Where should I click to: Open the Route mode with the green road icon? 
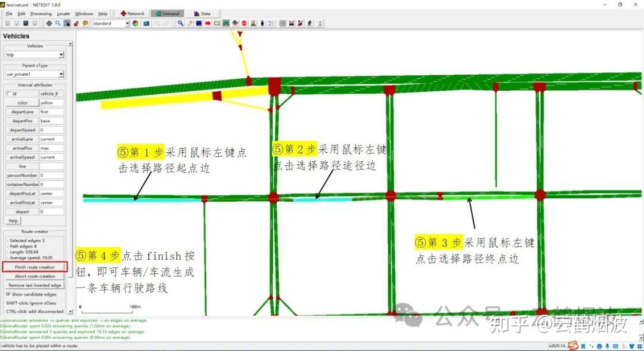pos(225,24)
